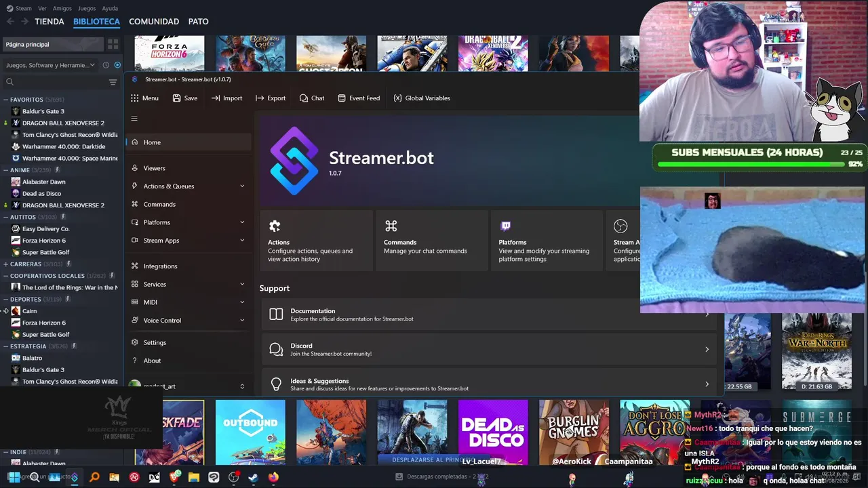Screen dimensions: 868x488
Task: Select the Dead as Disco game cover
Action: click(x=493, y=432)
